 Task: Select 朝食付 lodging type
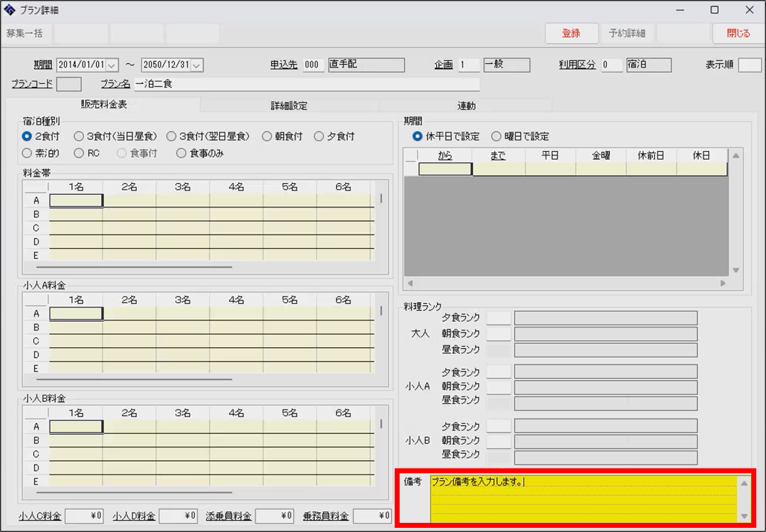point(267,136)
